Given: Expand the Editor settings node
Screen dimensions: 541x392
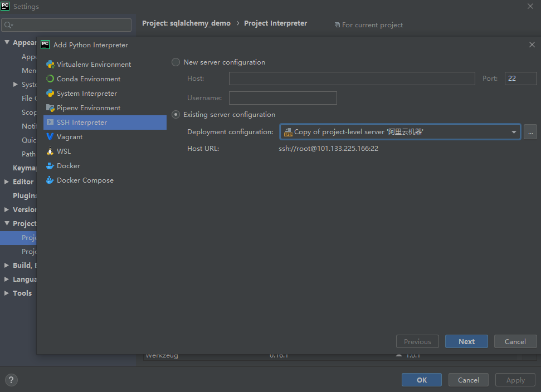Looking at the screenshot, I should coord(7,182).
